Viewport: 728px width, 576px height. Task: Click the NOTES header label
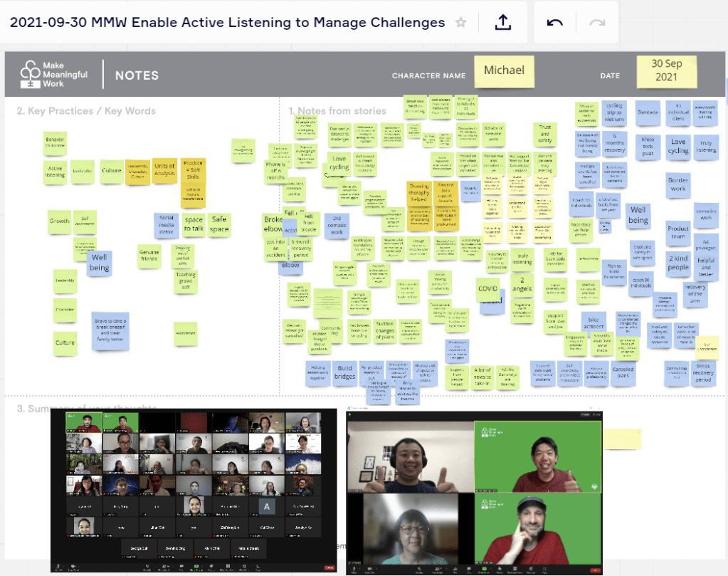137,75
